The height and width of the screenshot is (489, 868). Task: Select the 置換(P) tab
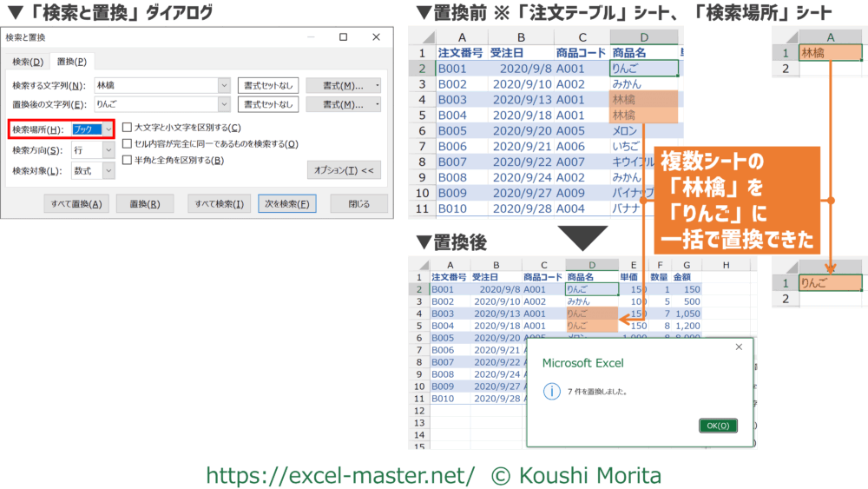point(71,62)
